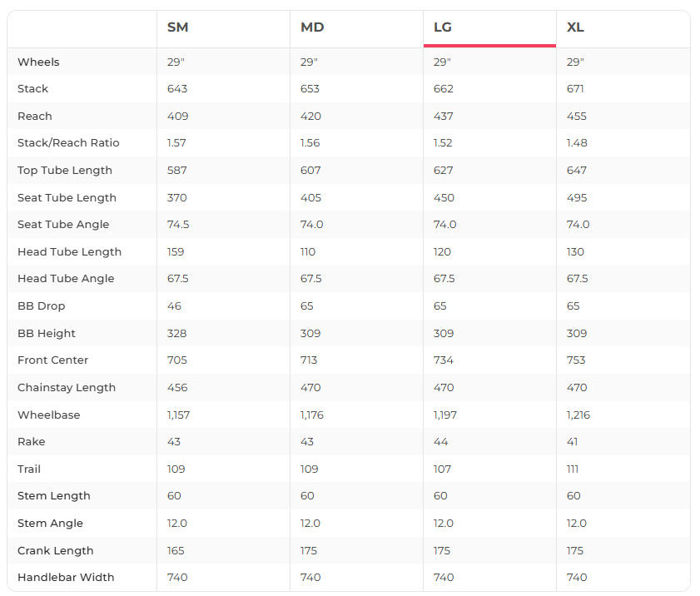700x596 pixels.
Task: Select the Handlebar Width row label
Action: point(66,578)
